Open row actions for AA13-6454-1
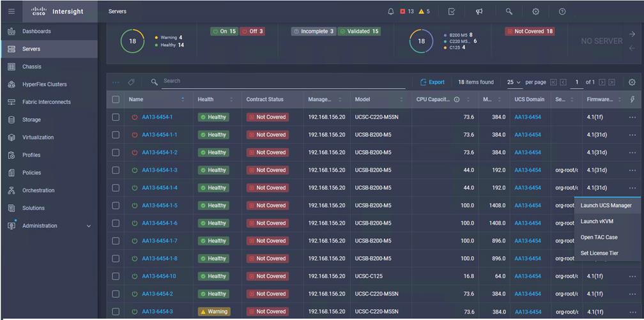The width and height of the screenshot is (644, 320). click(632, 117)
